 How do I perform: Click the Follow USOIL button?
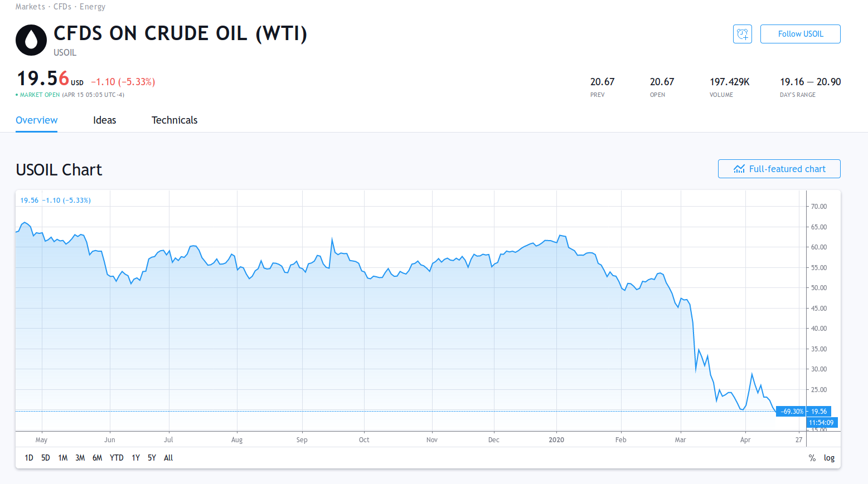coord(800,34)
